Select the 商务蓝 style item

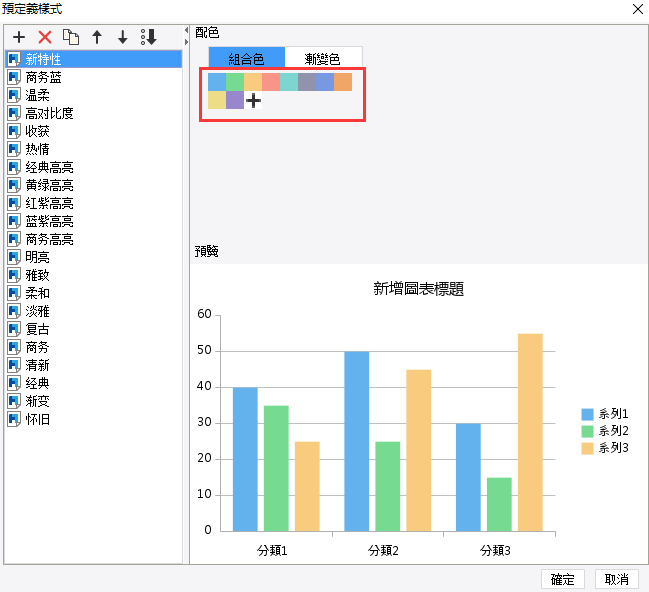(94, 77)
